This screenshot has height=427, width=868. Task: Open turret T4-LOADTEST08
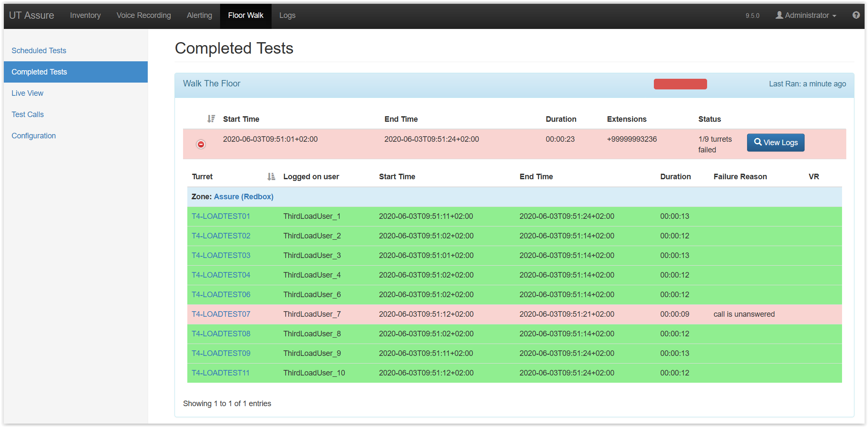coord(221,334)
